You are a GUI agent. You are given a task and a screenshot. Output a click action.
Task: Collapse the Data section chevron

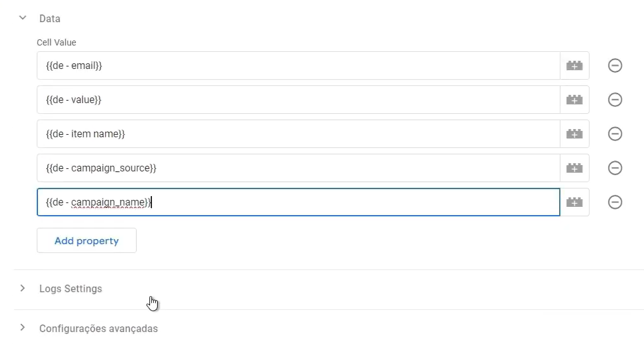pos(23,18)
